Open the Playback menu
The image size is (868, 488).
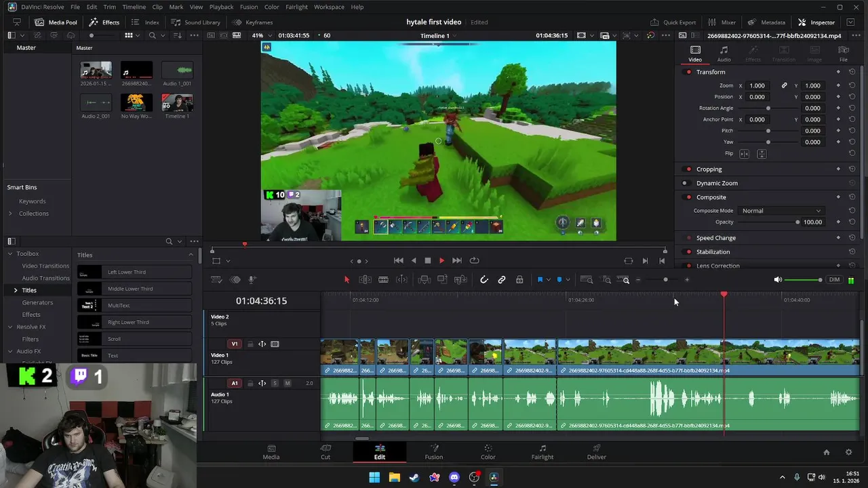point(221,7)
